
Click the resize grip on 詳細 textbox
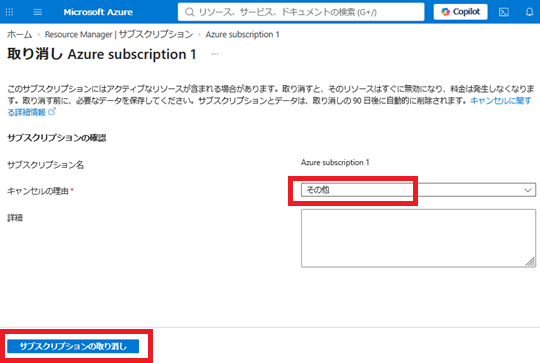pos(531,262)
